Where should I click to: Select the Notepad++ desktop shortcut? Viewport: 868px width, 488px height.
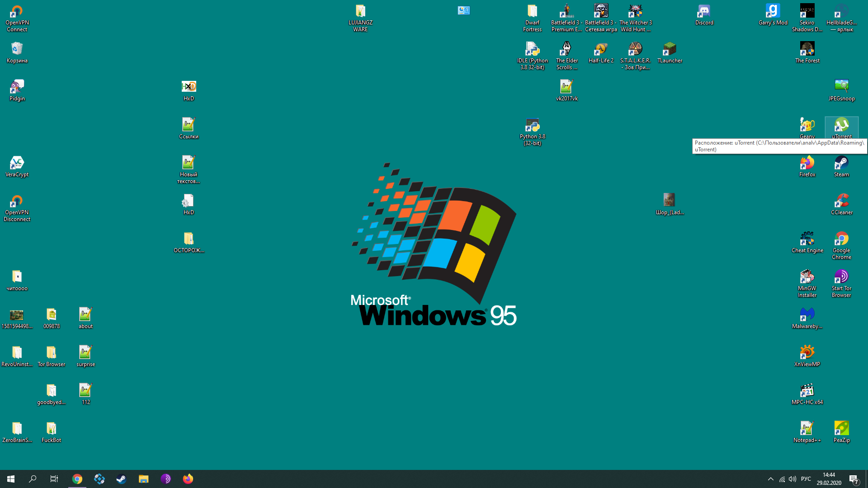[807, 432]
